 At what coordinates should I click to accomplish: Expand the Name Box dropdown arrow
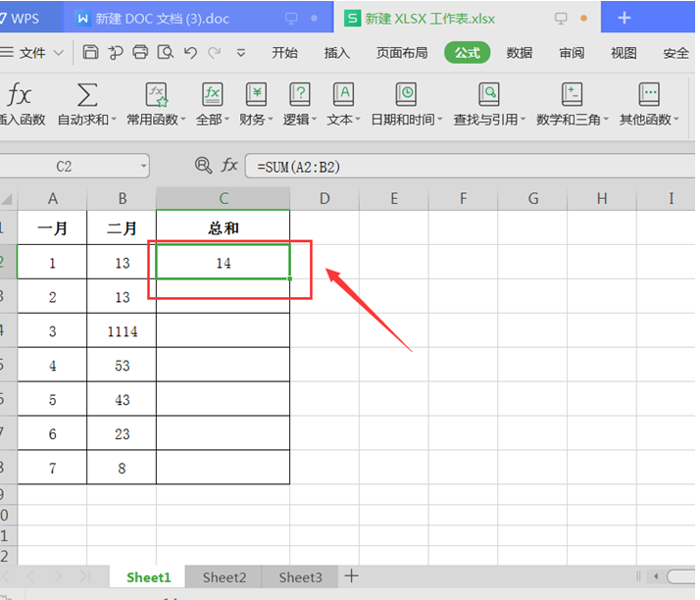pos(143,166)
